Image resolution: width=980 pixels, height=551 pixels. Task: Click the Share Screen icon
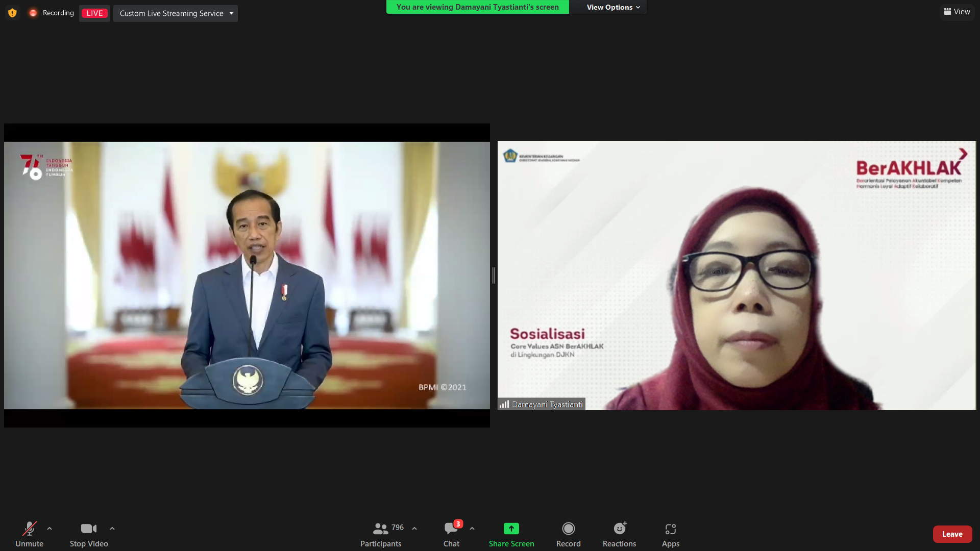pos(511,529)
